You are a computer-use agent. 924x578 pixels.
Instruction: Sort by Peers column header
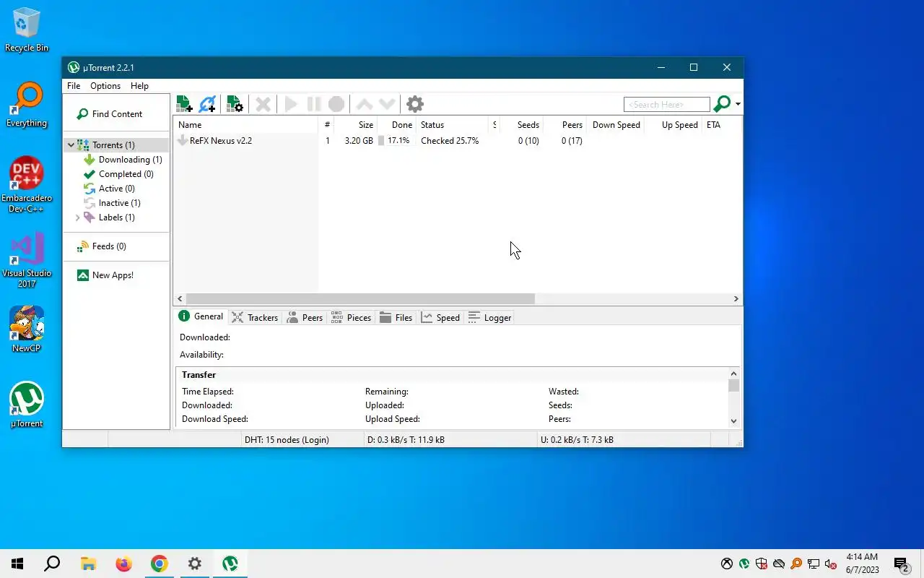click(565, 125)
